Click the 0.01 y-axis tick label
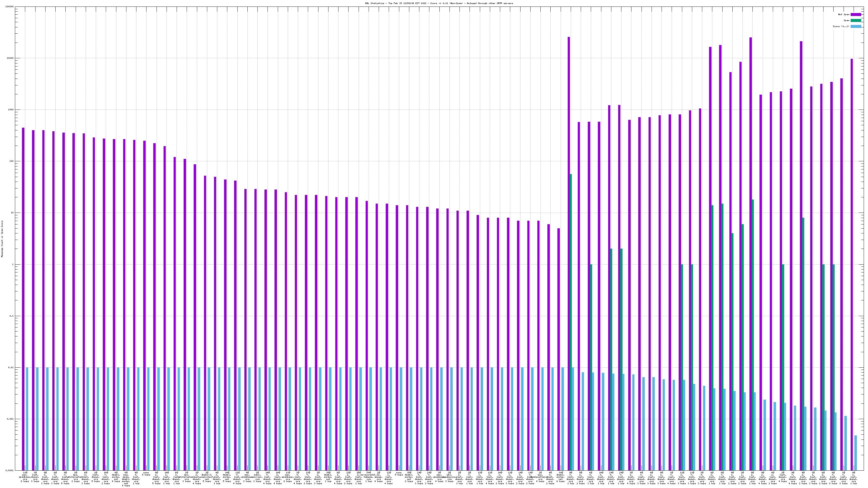The width and height of the screenshot is (868, 488). pyautogui.click(x=11, y=368)
